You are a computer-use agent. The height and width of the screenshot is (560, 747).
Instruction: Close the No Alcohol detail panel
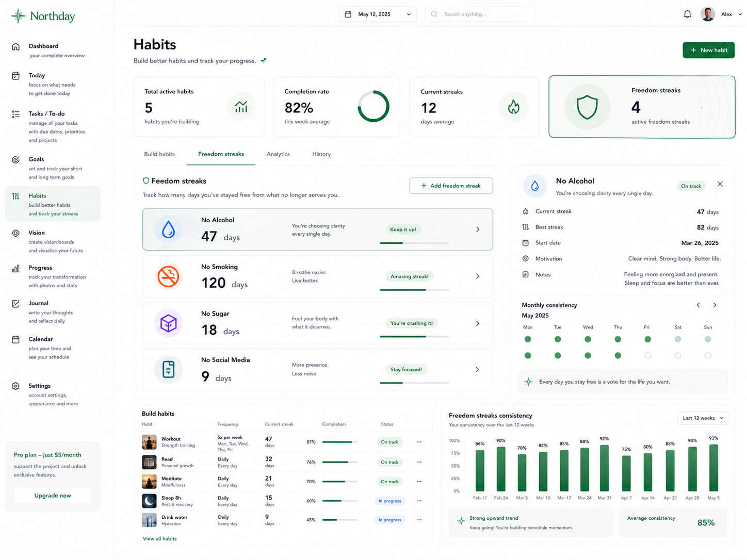coord(720,184)
